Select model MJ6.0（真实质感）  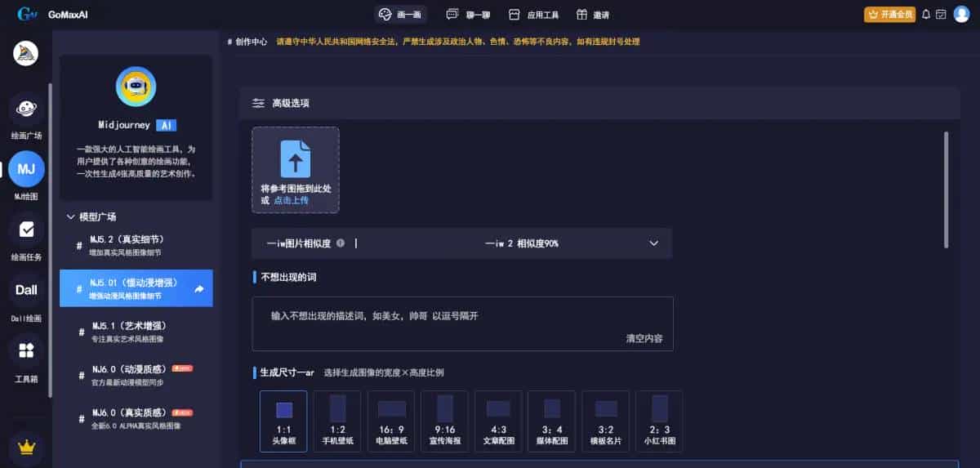coord(136,418)
